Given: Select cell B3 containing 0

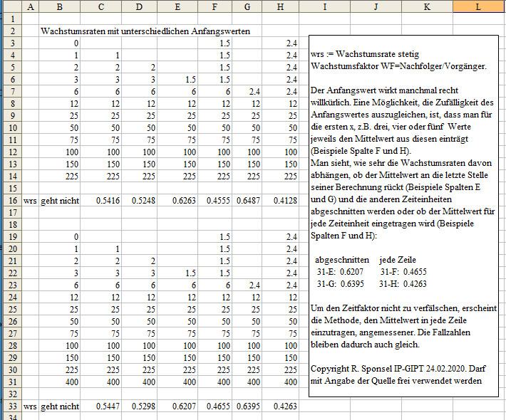Looking at the screenshot, I should [60, 43].
